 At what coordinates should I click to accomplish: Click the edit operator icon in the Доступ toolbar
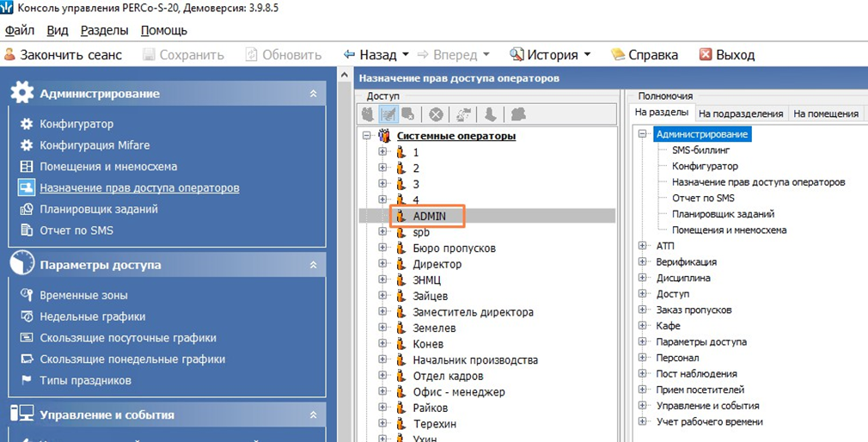point(388,114)
